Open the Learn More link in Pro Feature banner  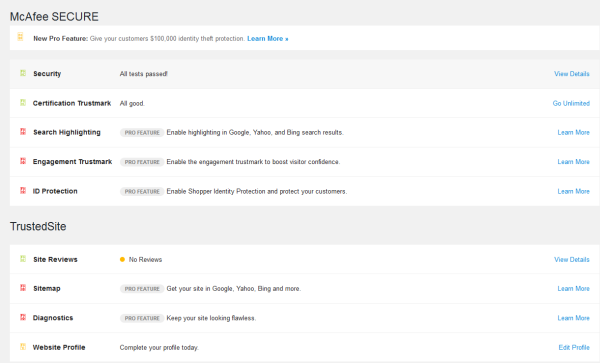point(267,39)
